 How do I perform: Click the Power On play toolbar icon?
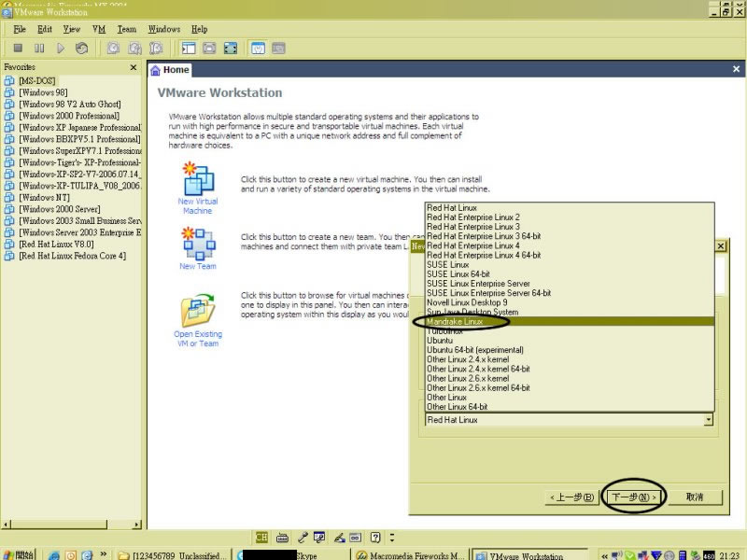[x=61, y=49]
